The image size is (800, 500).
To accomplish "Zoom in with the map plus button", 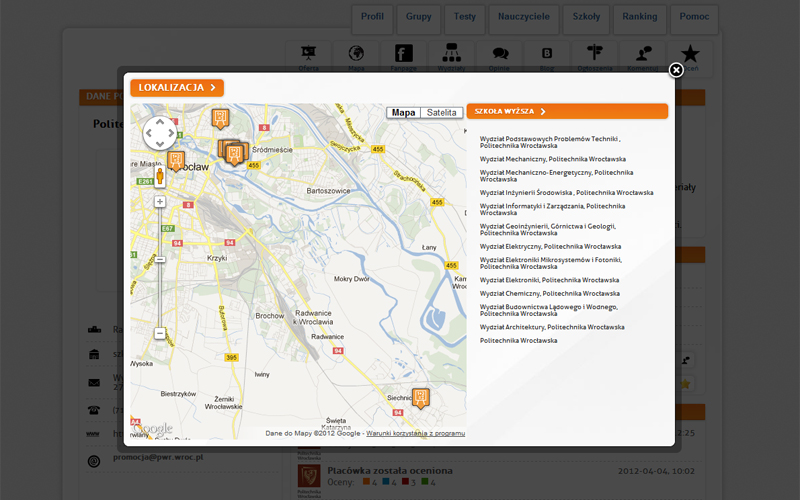I will 160,202.
